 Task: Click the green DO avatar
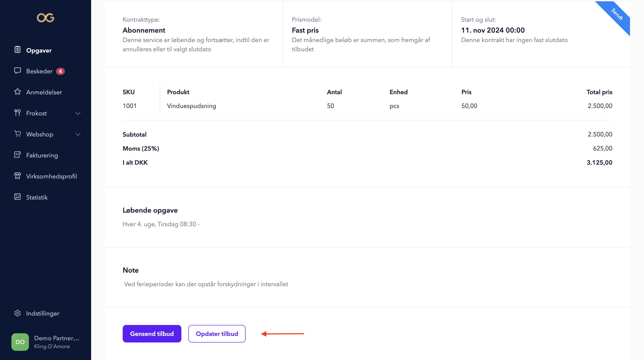pos(20,342)
